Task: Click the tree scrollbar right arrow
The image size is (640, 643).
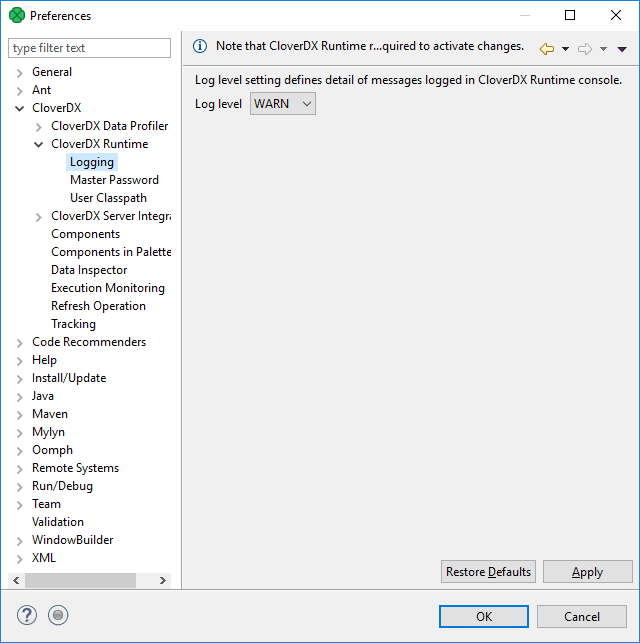Action: point(163,580)
